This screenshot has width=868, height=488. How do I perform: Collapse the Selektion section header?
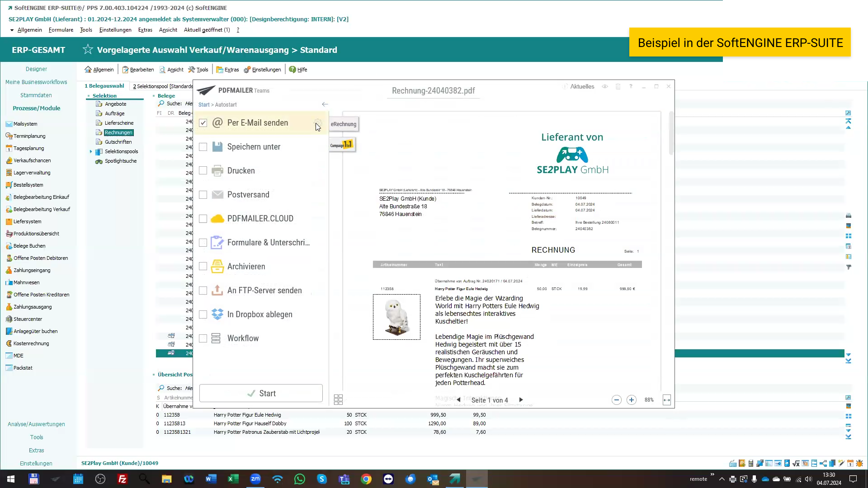89,96
